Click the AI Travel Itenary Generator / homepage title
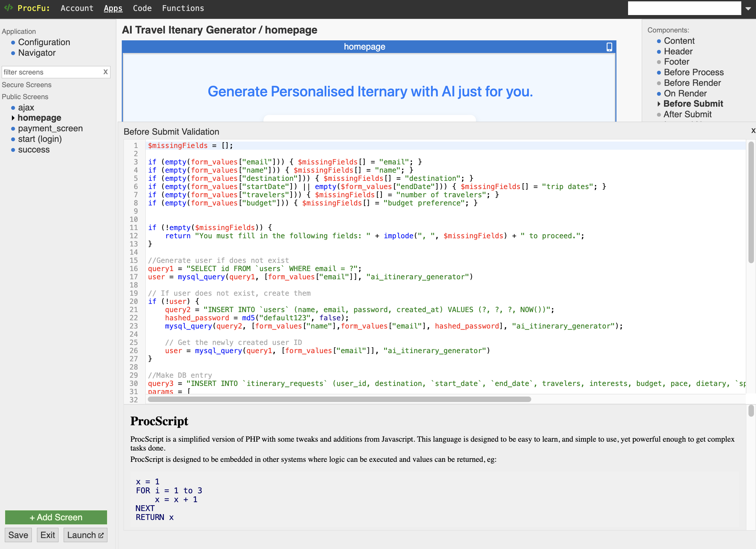 (220, 30)
